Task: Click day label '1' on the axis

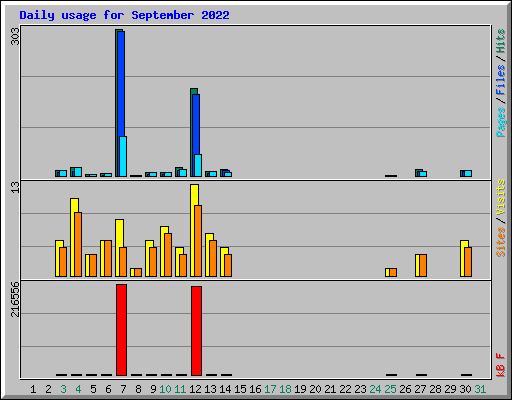Action: coord(33,389)
